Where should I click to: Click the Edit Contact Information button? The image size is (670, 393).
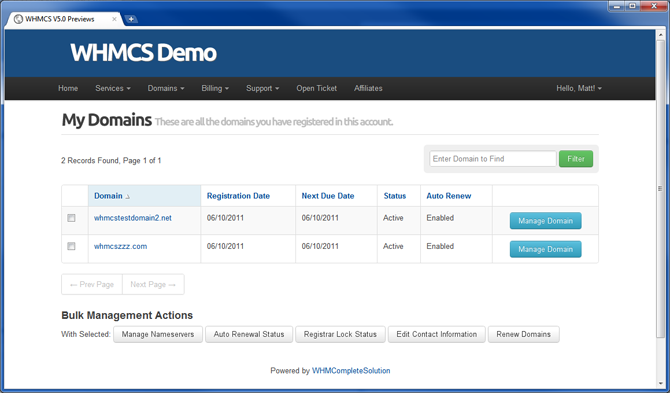tap(436, 334)
